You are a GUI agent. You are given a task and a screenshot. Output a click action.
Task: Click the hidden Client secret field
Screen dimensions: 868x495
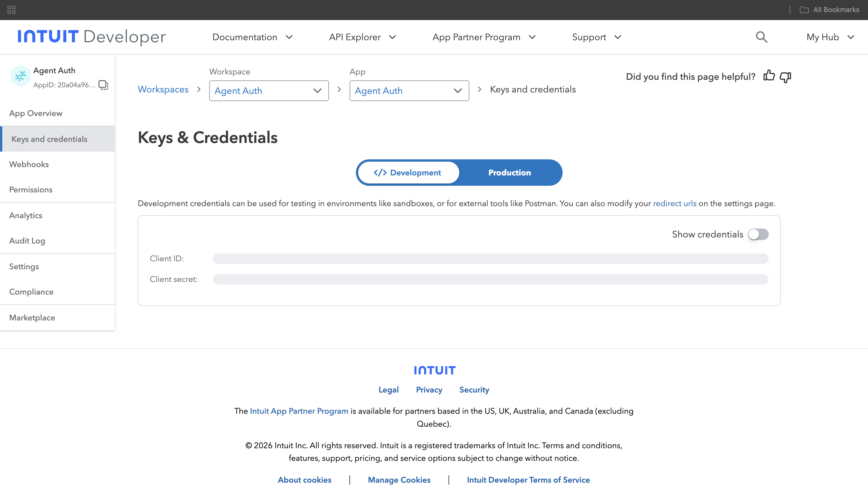(491, 279)
